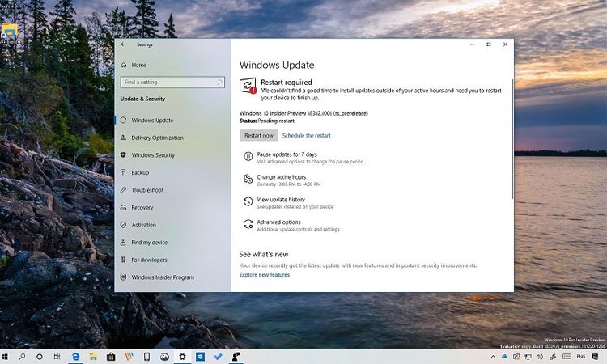Open the Windows Start menu
607x364 pixels.
[6, 356]
